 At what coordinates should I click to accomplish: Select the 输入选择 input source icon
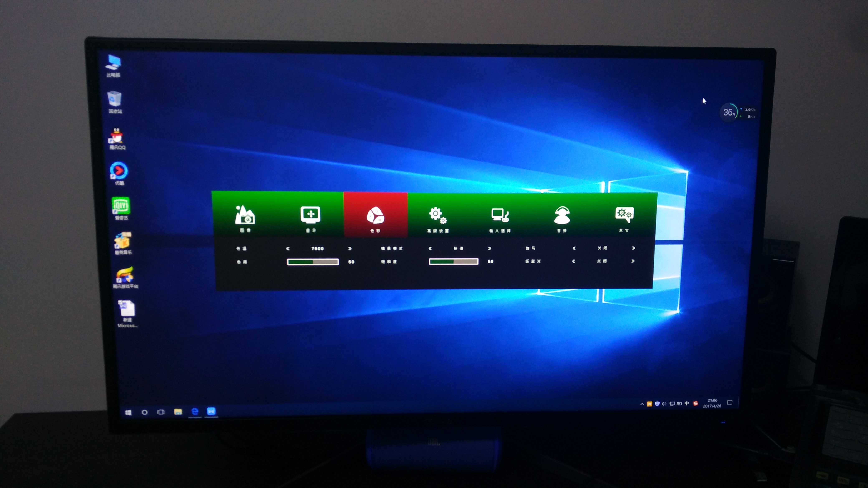click(x=500, y=216)
